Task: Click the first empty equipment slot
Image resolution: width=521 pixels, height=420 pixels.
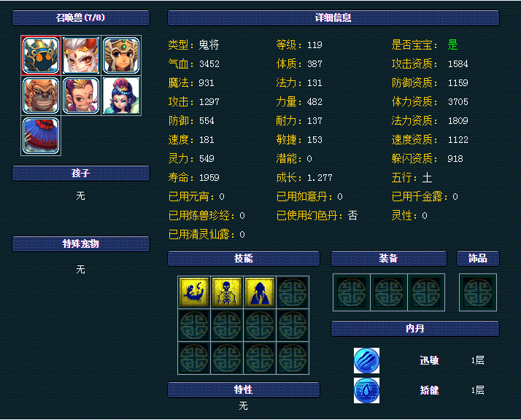Action: point(352,292)
